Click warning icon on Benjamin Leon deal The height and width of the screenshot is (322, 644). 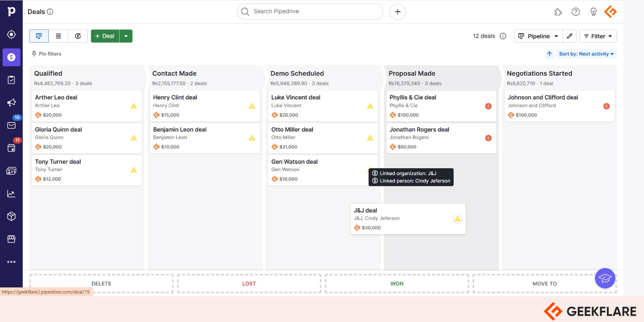[252, 138]
